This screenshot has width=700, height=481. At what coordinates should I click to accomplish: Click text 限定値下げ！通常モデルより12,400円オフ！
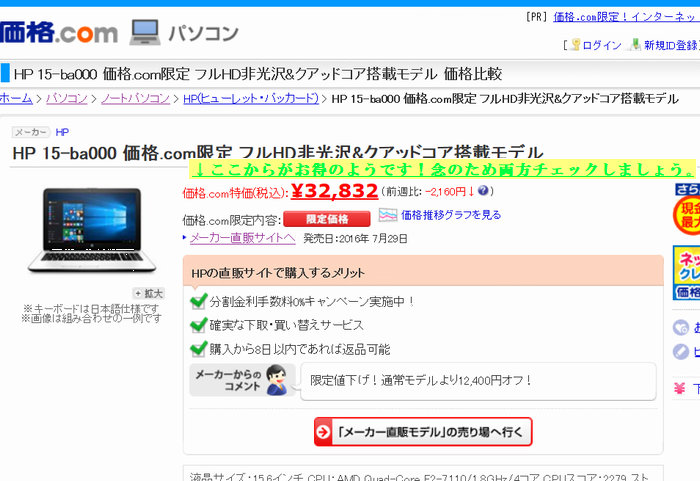421,381
